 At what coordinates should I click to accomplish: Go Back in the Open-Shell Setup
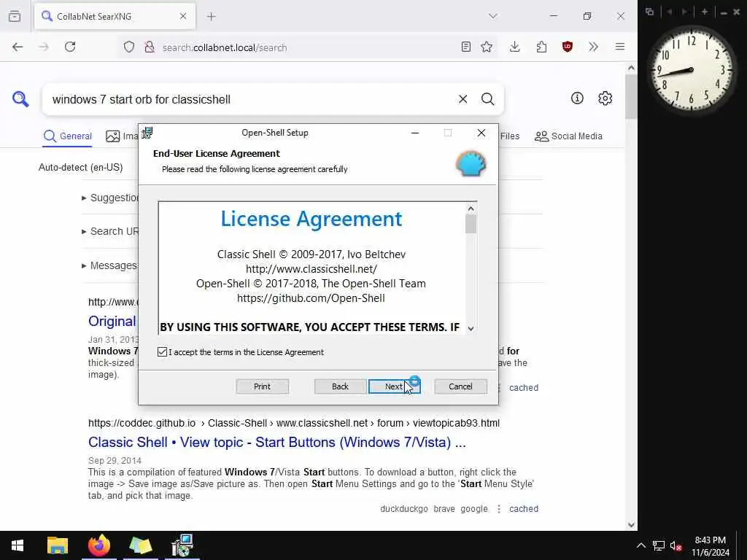tap(340, 386)
